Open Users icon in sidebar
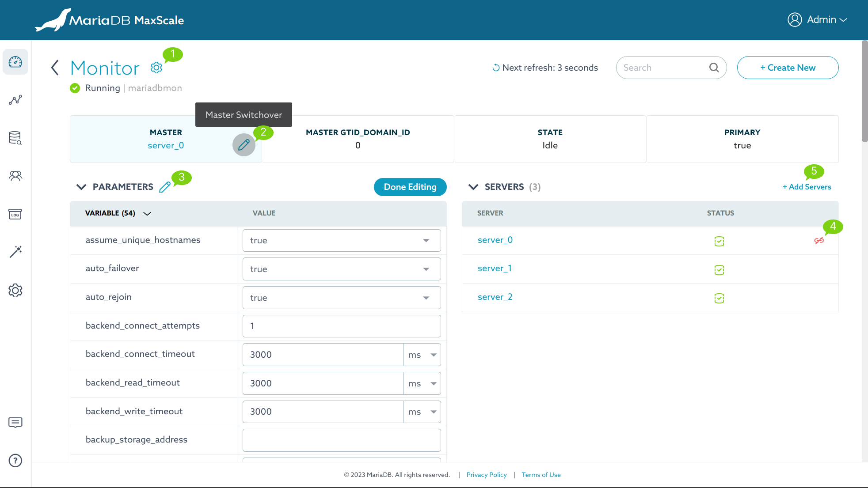Image resolution: width=868 pixels, height=488 pixels. (x=15, y=176)
